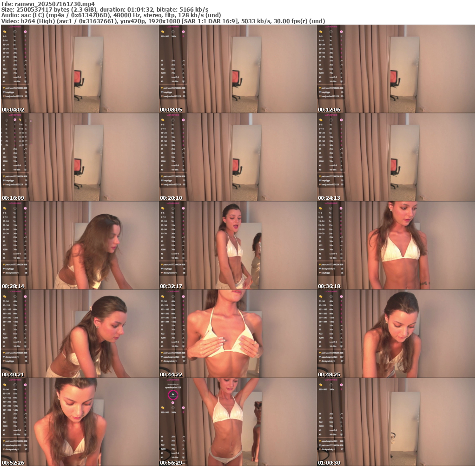
Task: Choose the frame stamped 00:52:26
Action: [x=80, y=422]
